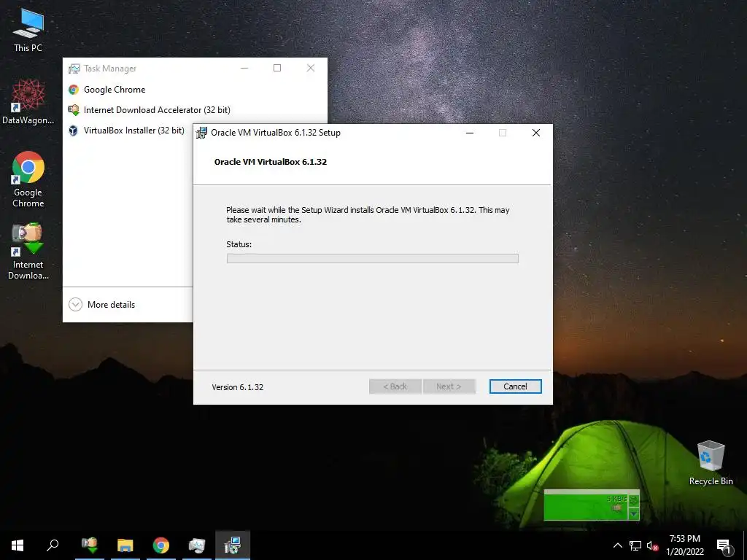
Task: Cancel the VirtualBox installation
Action: [x=516, y=386]
